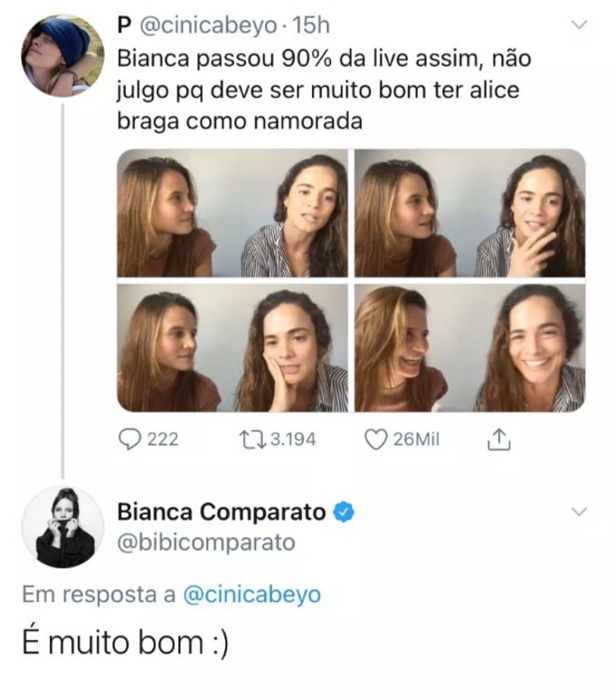Open the top-right photo with hand on chin
The width and height of the screenshot is (615, 700).
tap(469, 213)
